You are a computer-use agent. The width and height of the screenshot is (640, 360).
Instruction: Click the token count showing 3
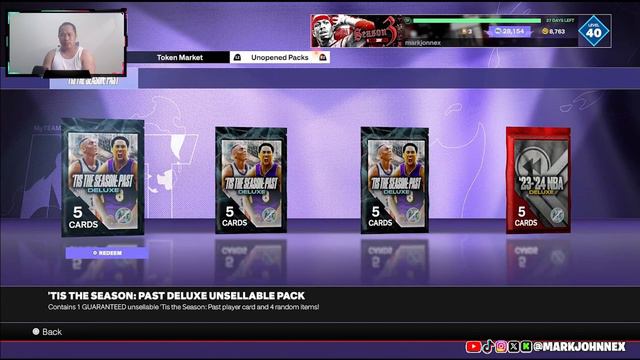[x=467, y=31]
